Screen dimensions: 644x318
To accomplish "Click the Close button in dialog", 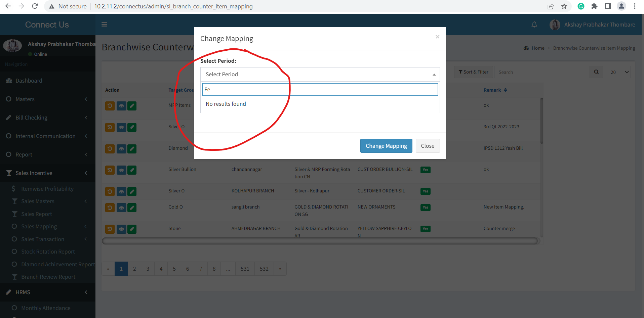I will click(428, 146).
